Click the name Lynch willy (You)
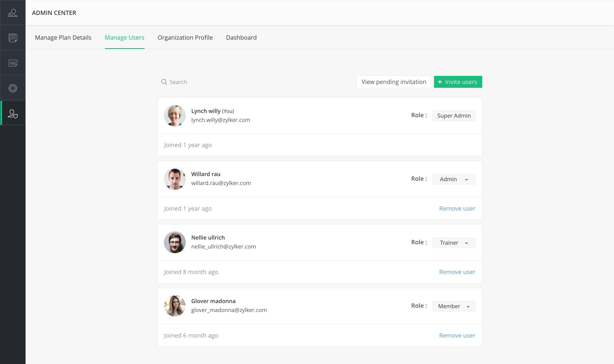The width and height of the screenshot is (614, 364). 212,111
